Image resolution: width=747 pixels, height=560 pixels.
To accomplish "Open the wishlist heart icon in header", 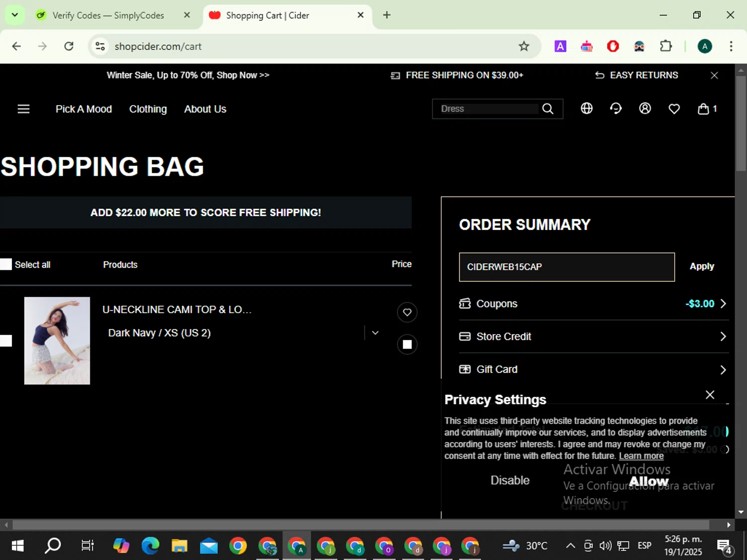I will pos(674,109).
